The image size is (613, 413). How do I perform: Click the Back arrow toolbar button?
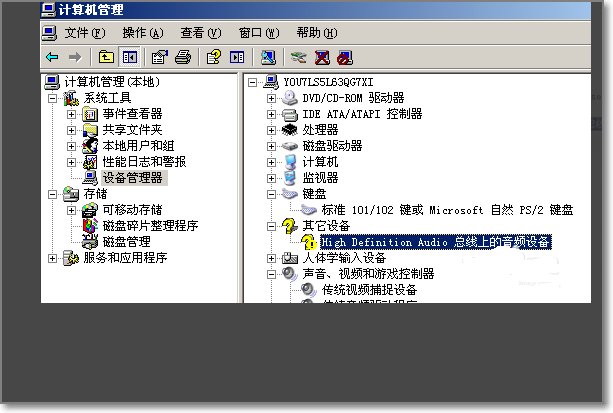(52, 57)
